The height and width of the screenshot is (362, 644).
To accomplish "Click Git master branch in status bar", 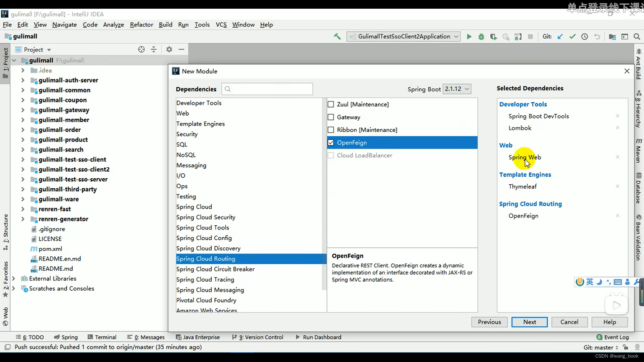I will 601,347.
